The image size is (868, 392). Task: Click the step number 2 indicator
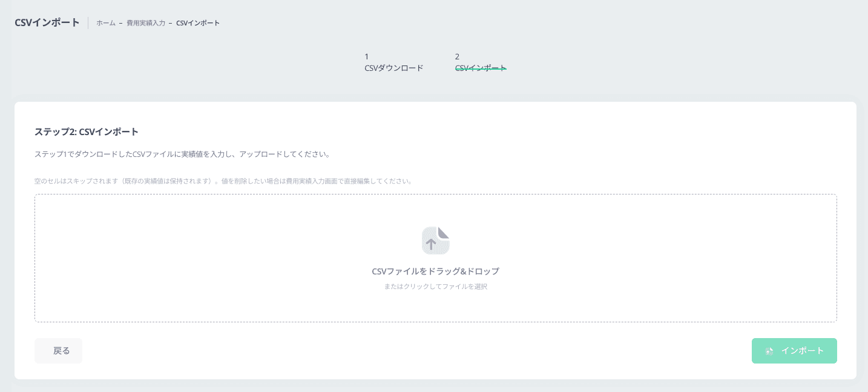457,56
